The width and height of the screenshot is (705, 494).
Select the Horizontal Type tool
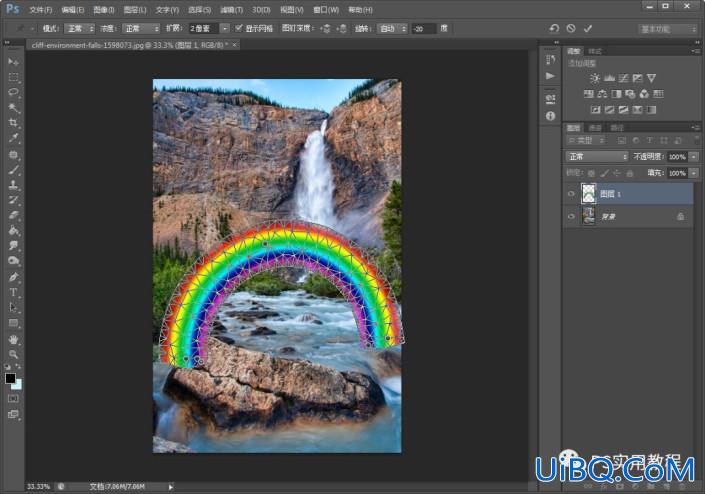coord(13,292)
